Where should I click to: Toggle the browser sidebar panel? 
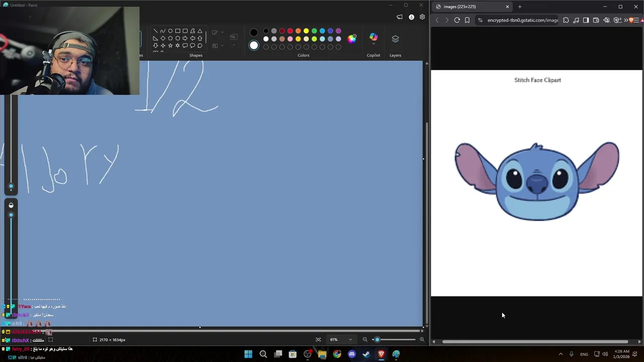(x=586, y=20)
